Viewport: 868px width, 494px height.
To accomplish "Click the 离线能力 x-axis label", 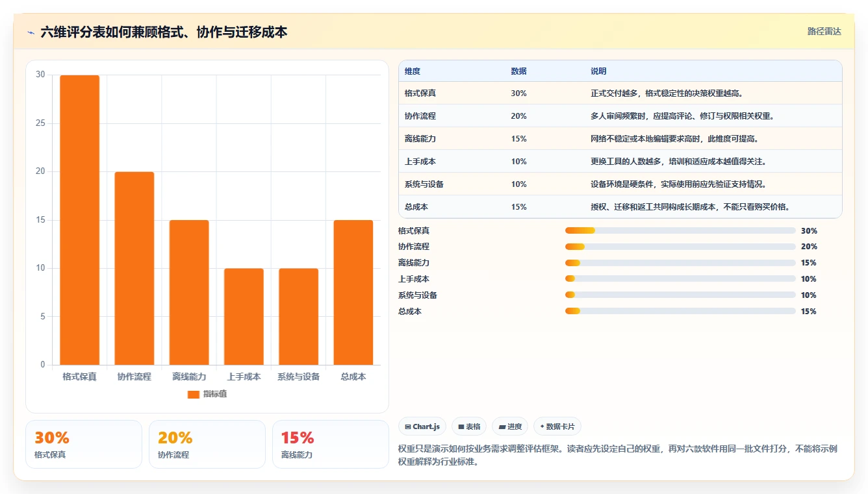I will point(189,377).
